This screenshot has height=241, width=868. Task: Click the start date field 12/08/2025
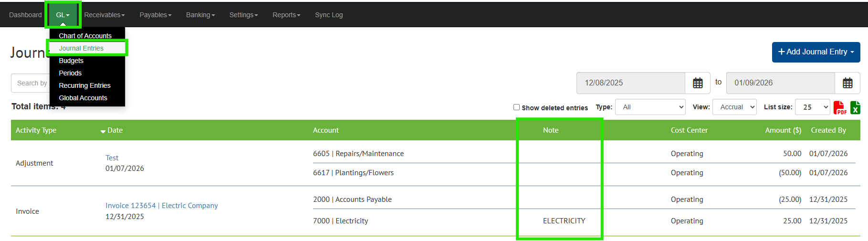pyautogui.click(x=630, y=83)
